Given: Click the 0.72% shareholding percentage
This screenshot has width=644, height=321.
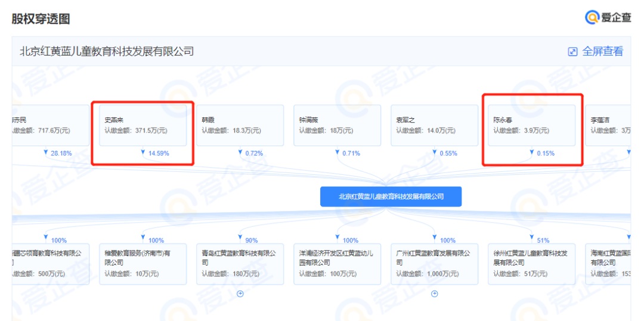Looking at the screenshot, I should (254, 153).
